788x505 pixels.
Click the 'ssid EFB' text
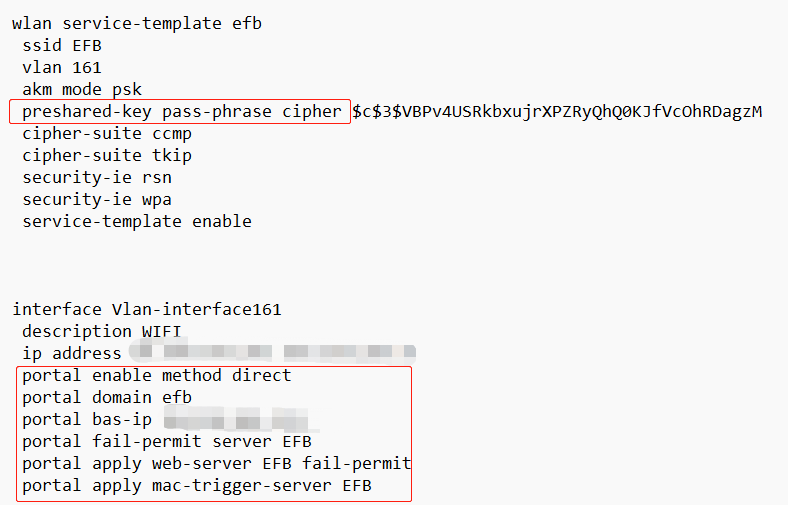pos(62,45)
